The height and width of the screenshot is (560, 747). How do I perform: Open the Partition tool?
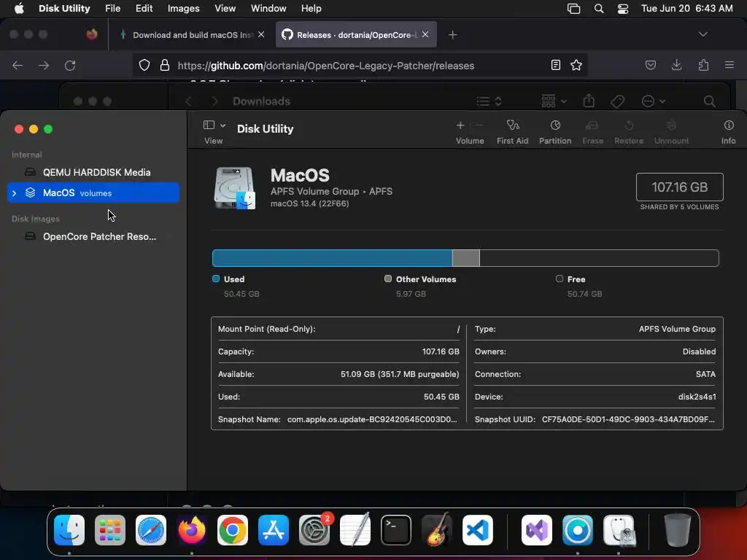pyautogui.click(x=555, y=132)
